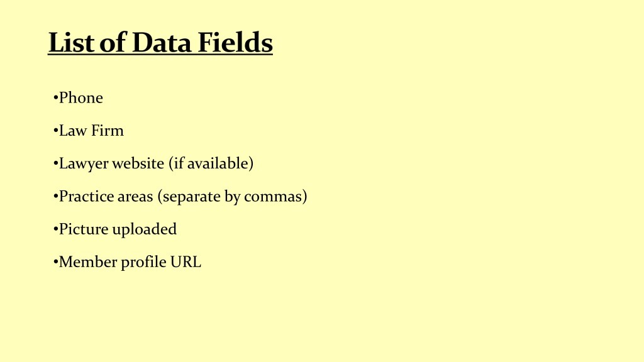644x362 pixels.
Task: Select the 'Picture uploaded' bullet line
Action: (x=115, y=229)
